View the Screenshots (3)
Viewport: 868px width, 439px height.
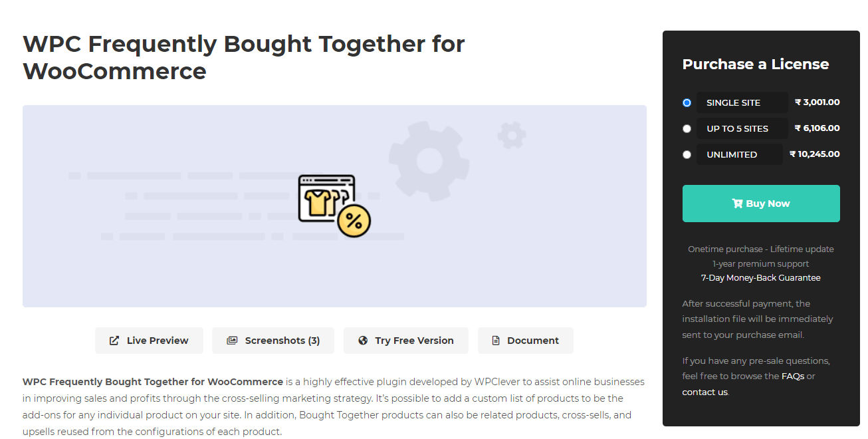point(273,340)
